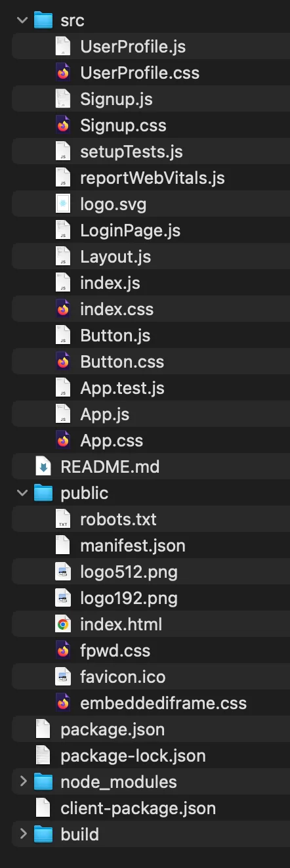The height and width of the screenshot is (868, 290).
Task: Click the Firefox icon beside embeddediframe.css
Action: 63,703
